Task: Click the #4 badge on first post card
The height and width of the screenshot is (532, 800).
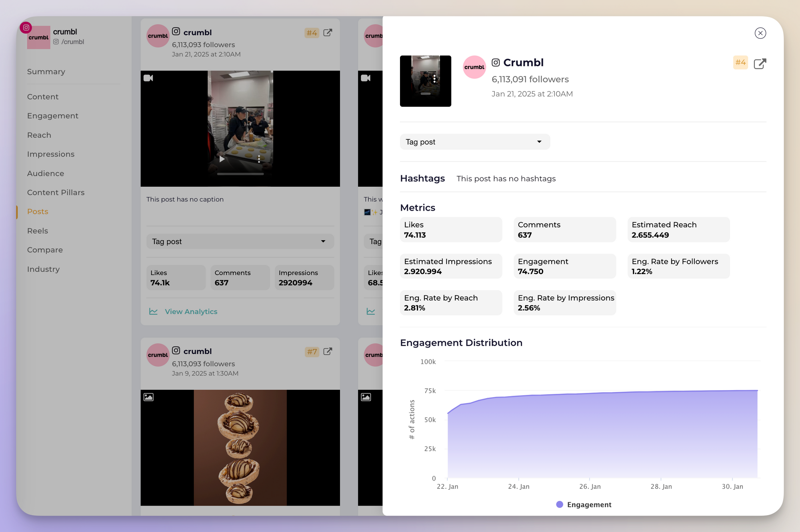Action: (x=312, y=33)
